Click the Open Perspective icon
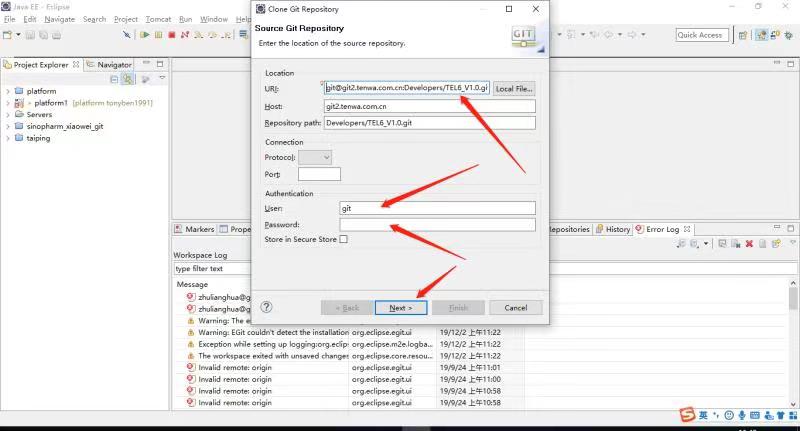 tap(743, 35)
